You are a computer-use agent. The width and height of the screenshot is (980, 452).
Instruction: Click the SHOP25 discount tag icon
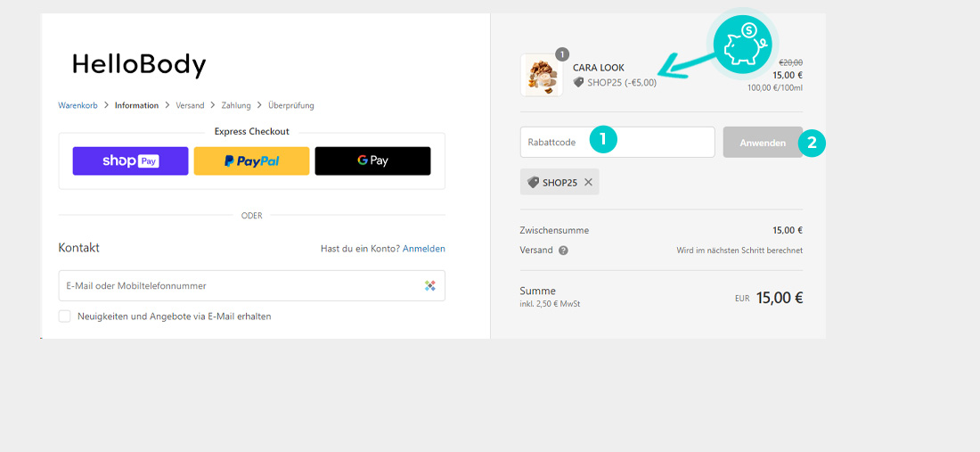click(533, 183)
